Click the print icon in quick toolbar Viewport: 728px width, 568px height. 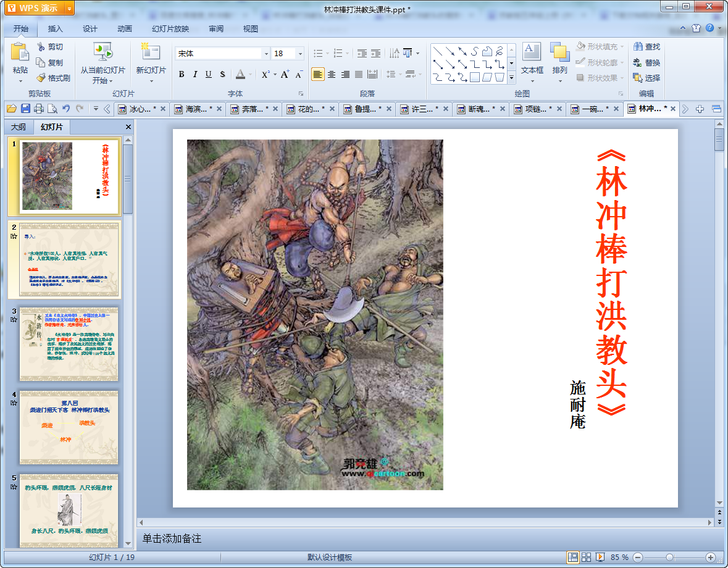(39, 109)
